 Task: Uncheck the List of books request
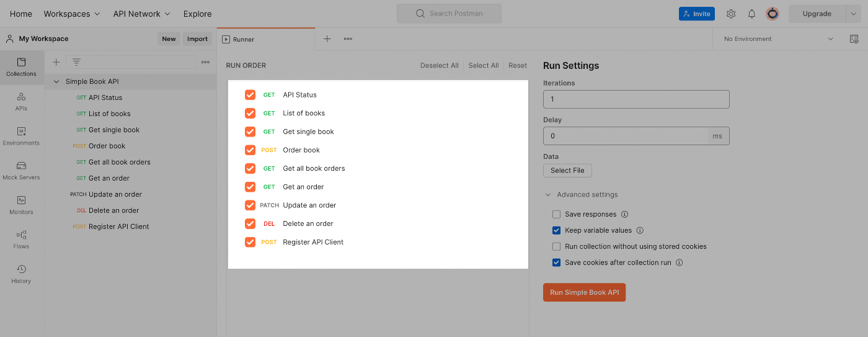click(x=250, y=113)
